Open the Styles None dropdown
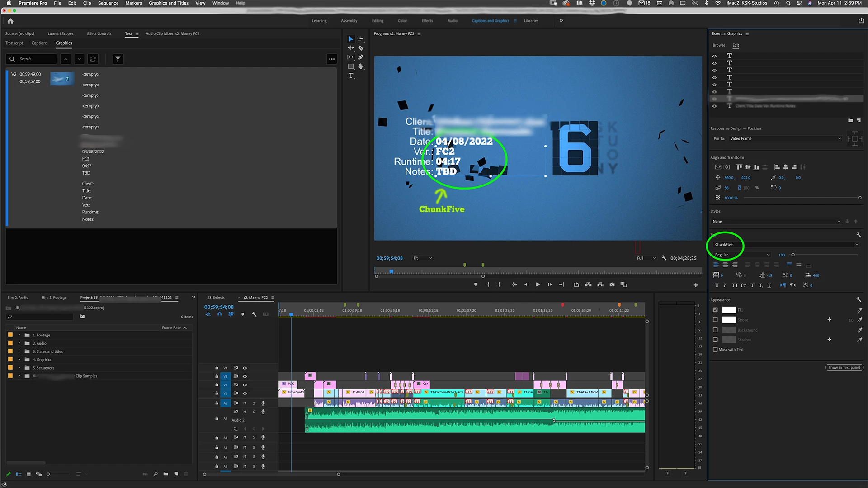This screenshot has height=488, width=868. coord(776,222)
